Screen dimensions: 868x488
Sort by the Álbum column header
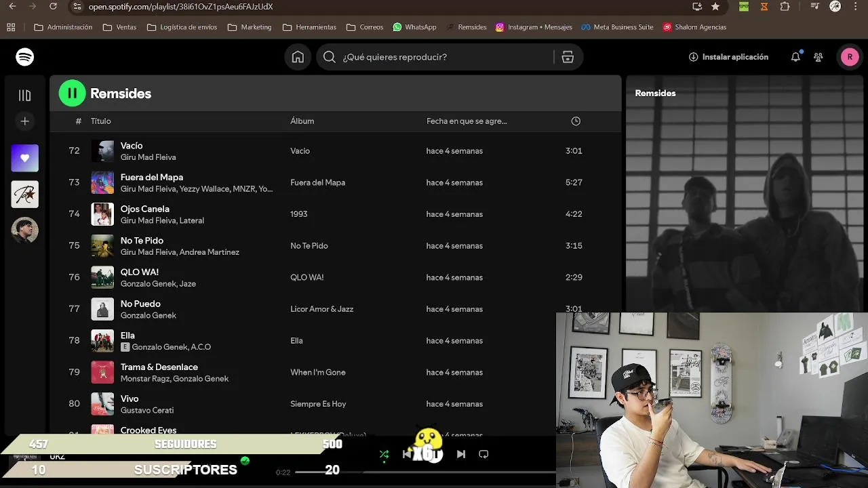click(x=302, y=121)
